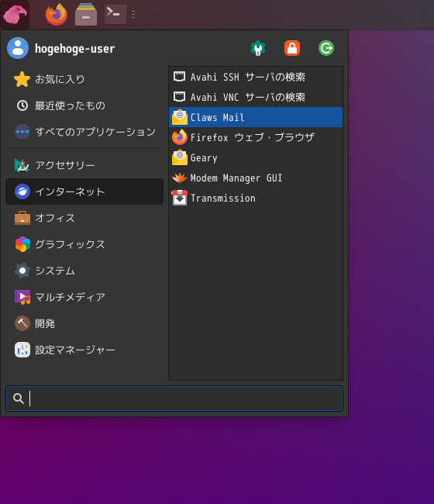Viewport: 434px width, 504px height.
Task: Click the briefcase office icon
Action: (22, 218)
